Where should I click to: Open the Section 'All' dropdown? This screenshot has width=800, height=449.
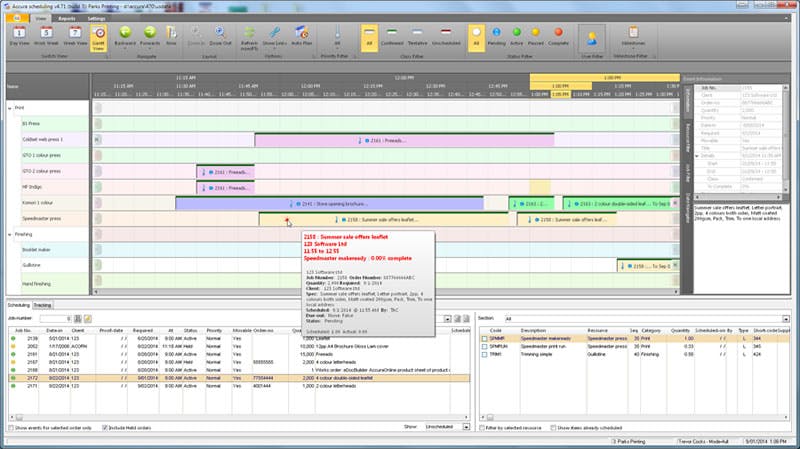tap(786, 319)
